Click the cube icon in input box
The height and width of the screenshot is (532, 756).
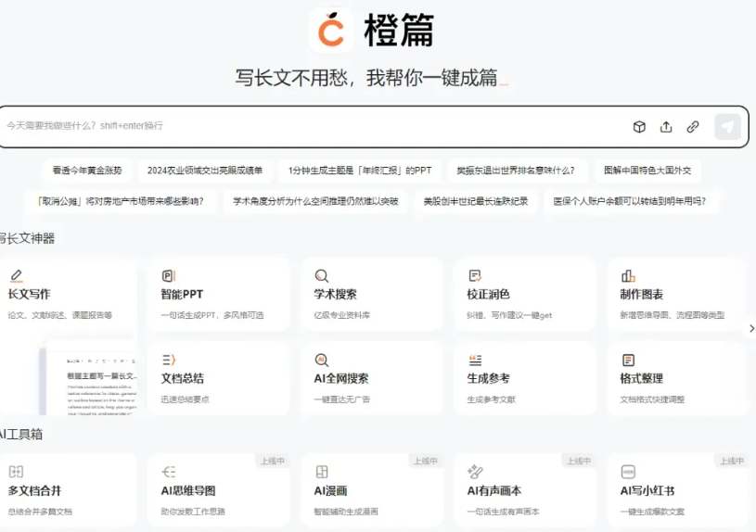tap(639, 127)
